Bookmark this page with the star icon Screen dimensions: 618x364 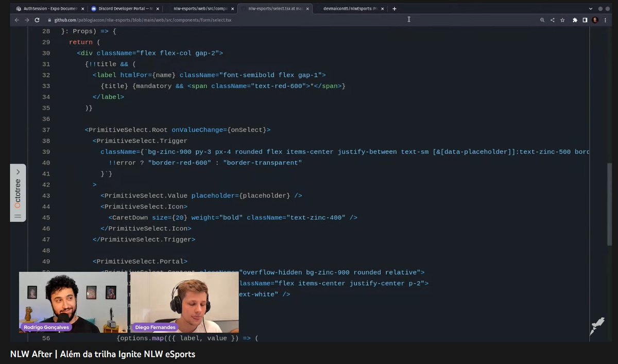pos(562,20)
